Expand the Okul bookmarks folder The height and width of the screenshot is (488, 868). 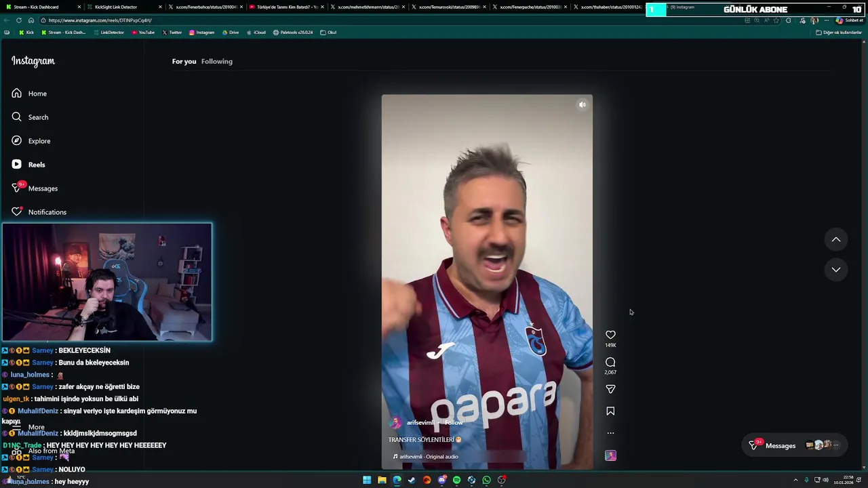point(328,33)
